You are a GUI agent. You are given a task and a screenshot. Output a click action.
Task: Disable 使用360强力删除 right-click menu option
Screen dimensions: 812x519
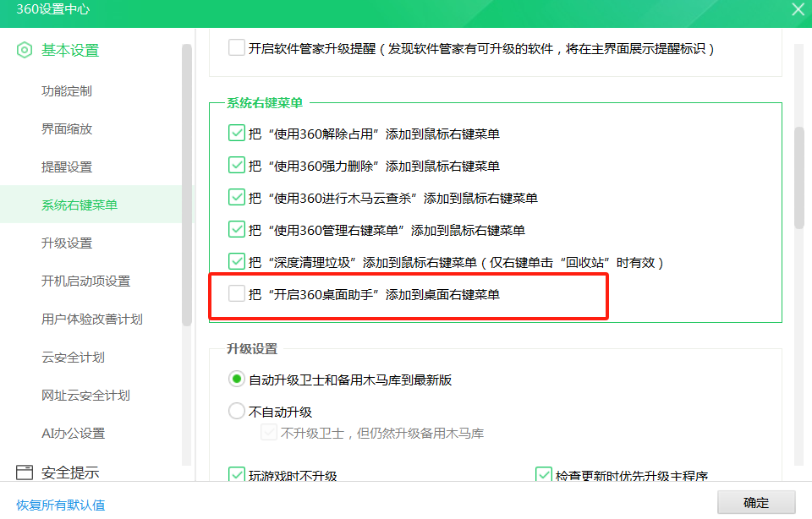click(237, 165)
